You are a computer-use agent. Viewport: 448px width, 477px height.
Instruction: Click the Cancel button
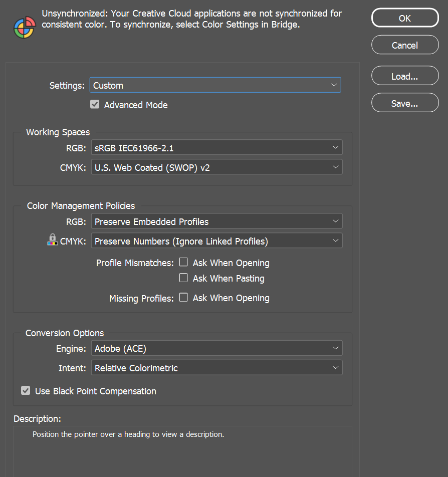[405, 45]
